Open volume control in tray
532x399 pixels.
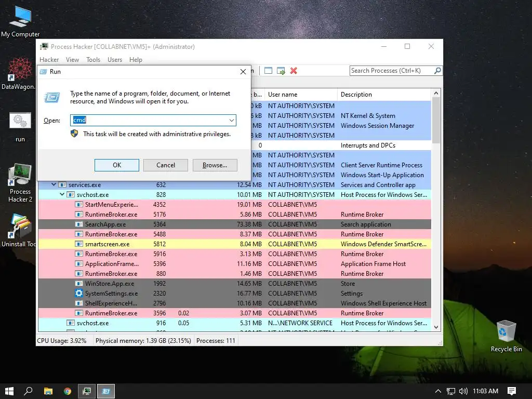coord(463,391)
